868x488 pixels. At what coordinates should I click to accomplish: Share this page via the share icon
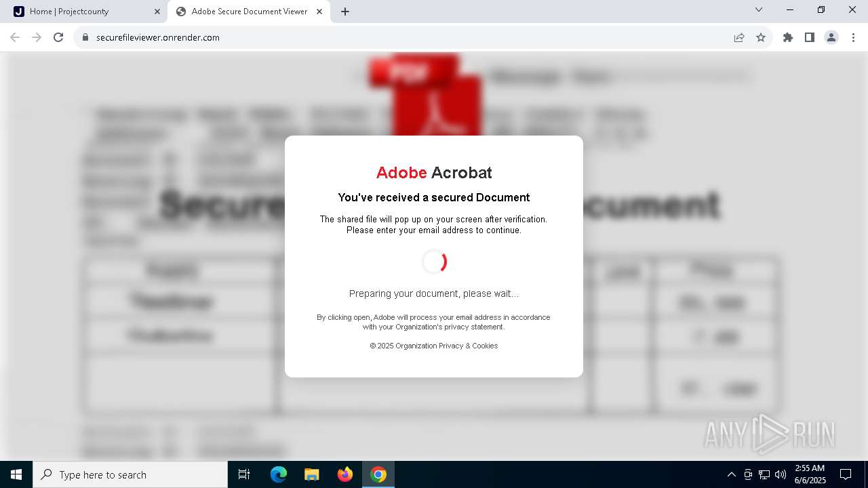point(739,37)
